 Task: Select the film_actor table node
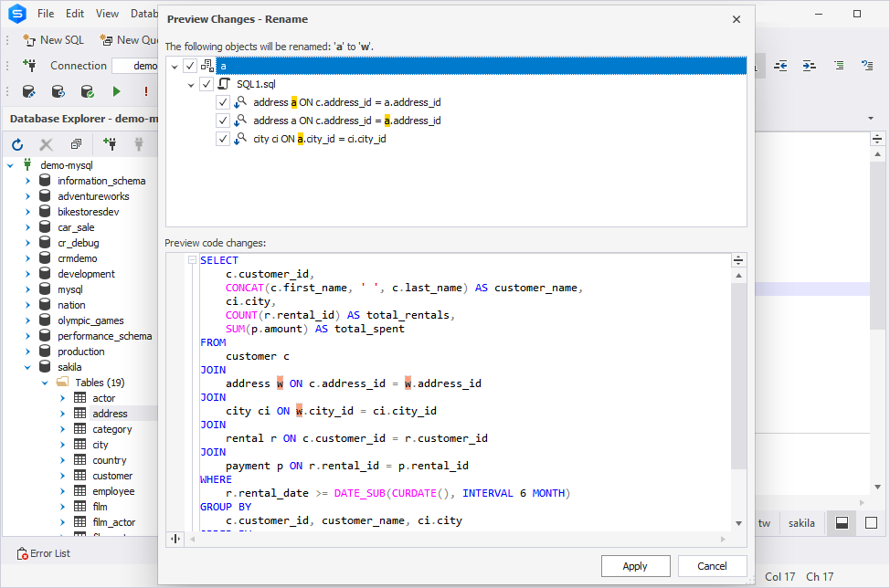(x=113, y=522)
